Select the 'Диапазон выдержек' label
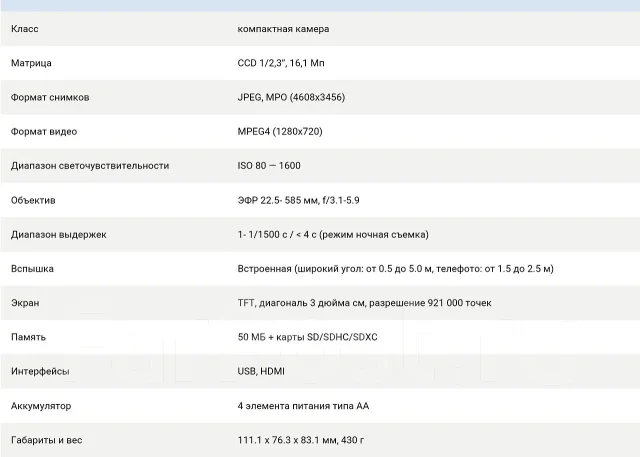Screen dimensions: 640x457 point(58,235)
